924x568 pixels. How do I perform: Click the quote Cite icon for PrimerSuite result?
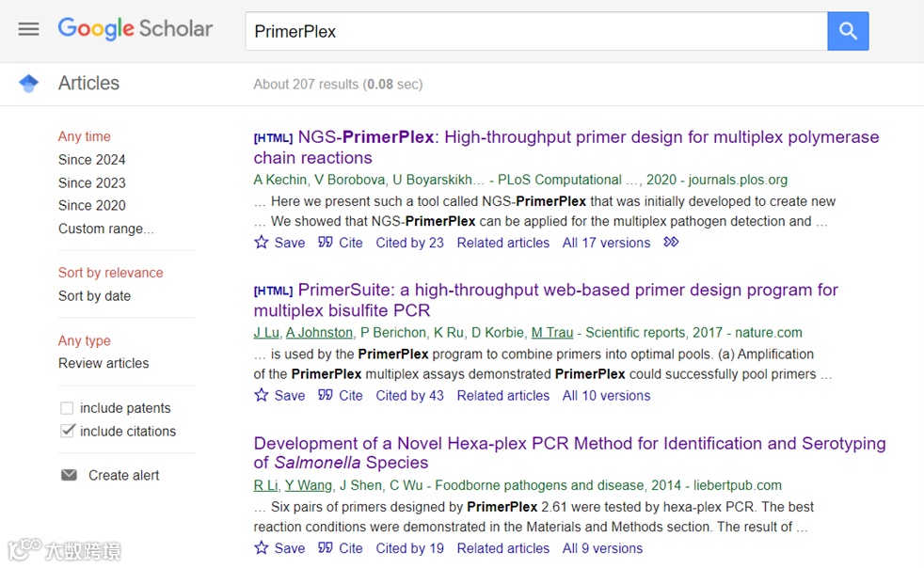326,395
